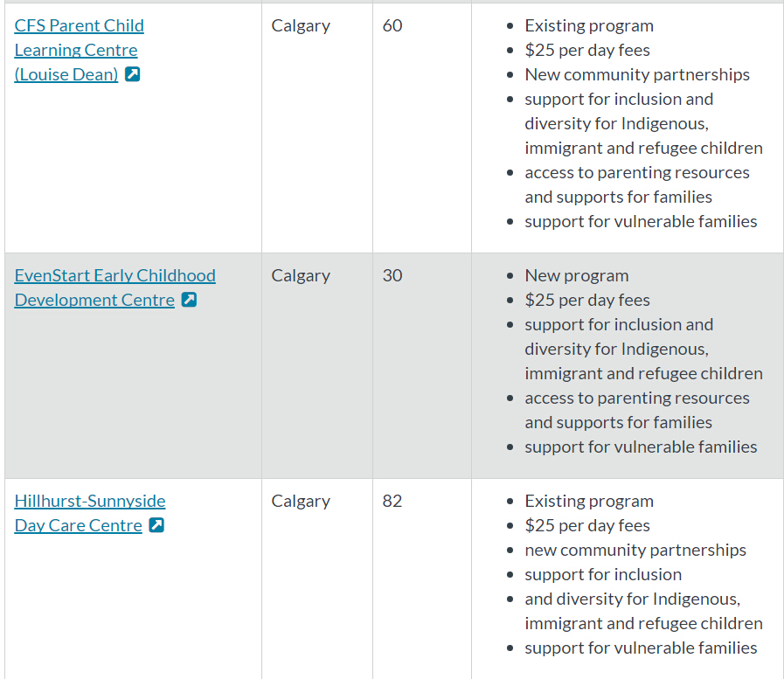Click 'support for vulnerable families' in EvenStart row
Image resolution: width=784 pixels, height=679 pixels.
tap(641, 447)
